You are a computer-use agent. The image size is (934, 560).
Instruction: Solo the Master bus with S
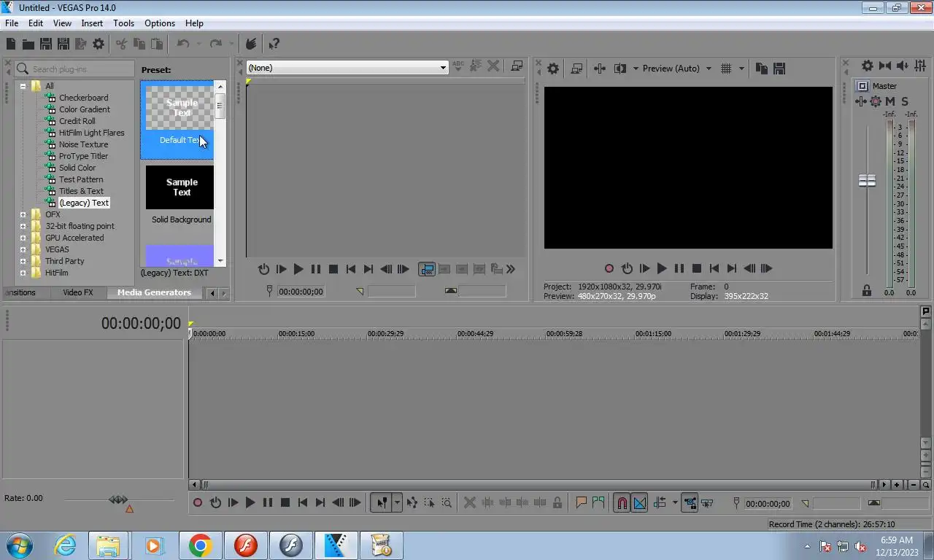(905, 101)
